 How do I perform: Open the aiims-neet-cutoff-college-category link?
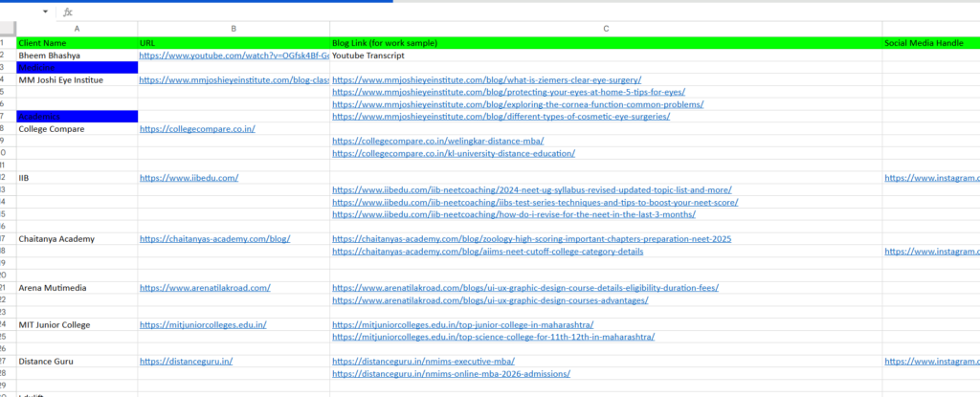coord(487,252)
